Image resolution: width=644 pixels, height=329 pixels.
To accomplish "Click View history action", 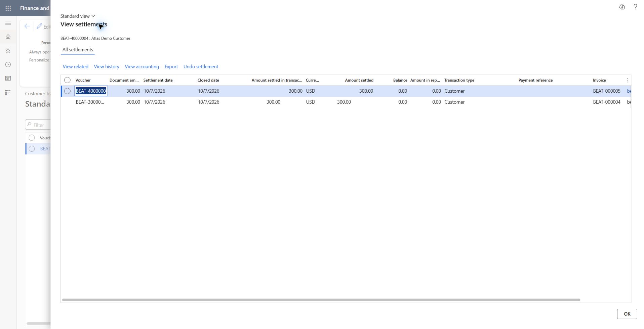I will [107, 66].
